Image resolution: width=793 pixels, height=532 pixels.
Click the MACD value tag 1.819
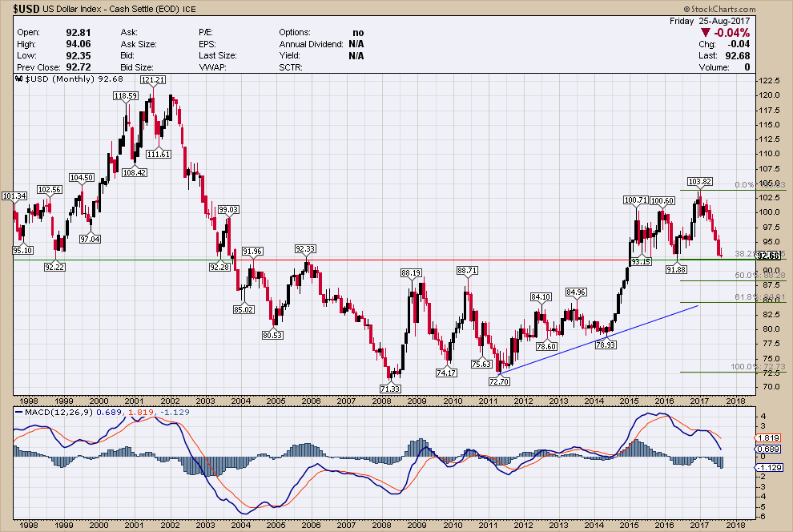click(767, 438)
